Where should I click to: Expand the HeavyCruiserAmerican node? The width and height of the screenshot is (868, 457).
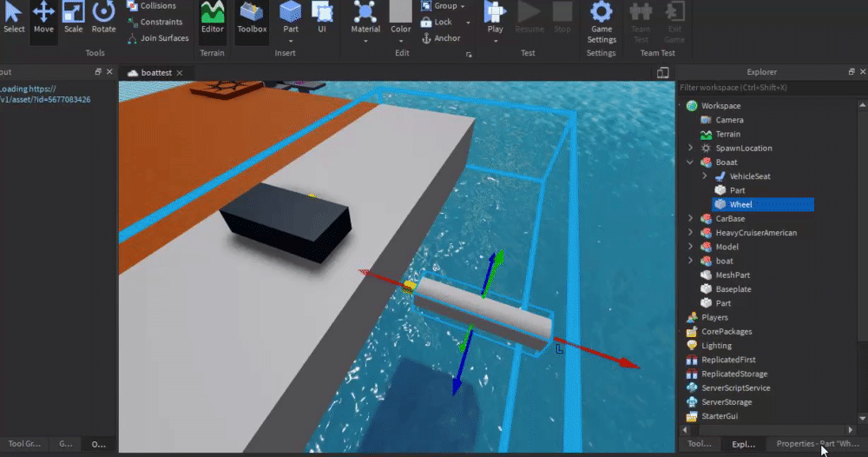coord(690,233)
